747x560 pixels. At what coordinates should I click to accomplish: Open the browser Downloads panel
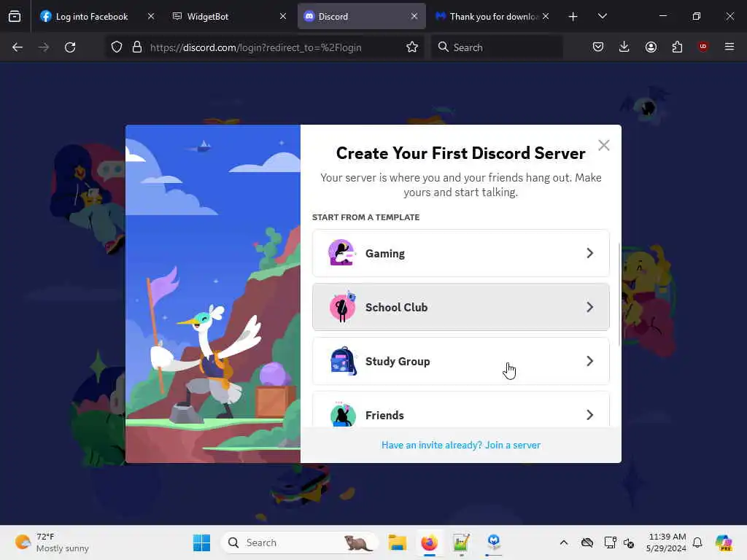coord(624,47)
